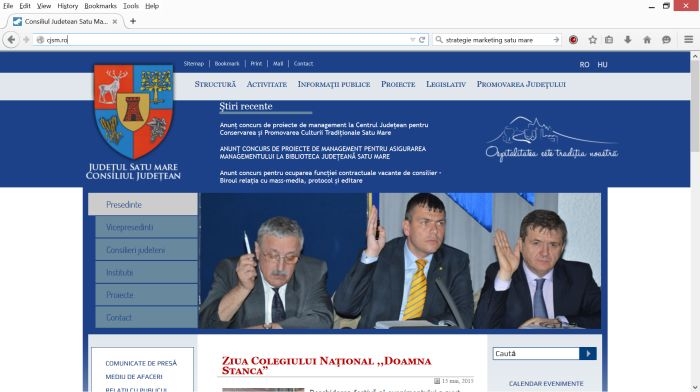Open the Activitate navigation item
This screenshot has width=700, height=392.
(267, 84)
